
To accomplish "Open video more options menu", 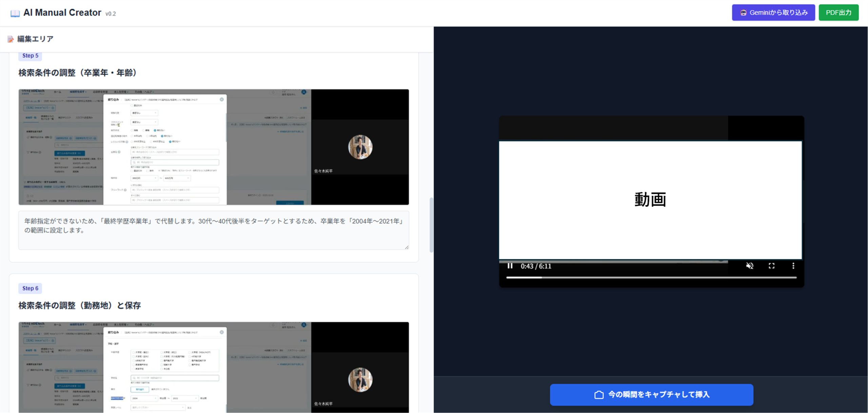I will coord(793,266).
